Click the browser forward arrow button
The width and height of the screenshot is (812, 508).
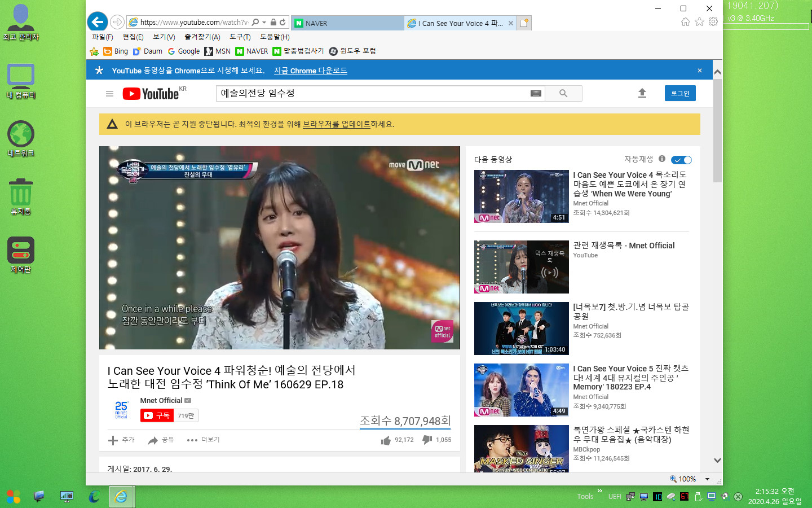click(x=117, y=22)
